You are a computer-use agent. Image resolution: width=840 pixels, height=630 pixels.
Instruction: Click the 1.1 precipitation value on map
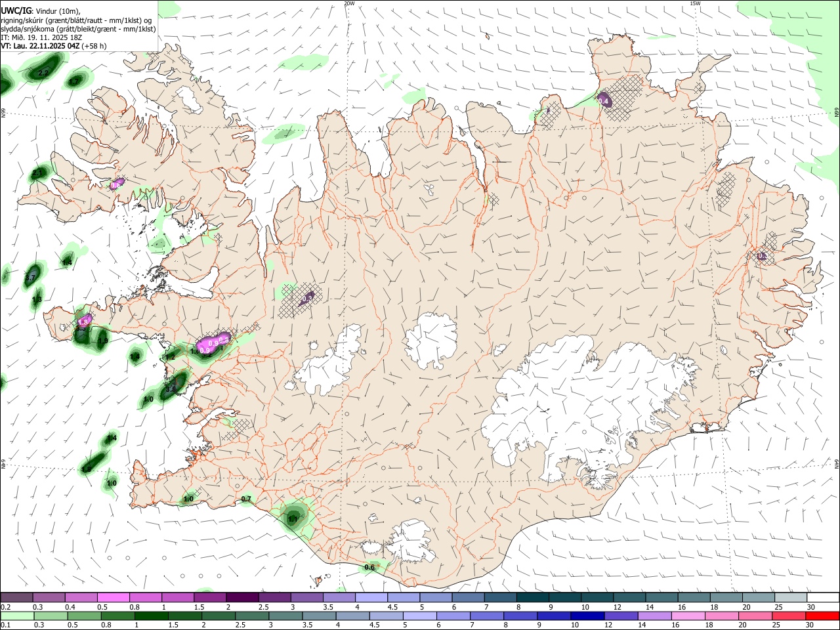[x=293, y=519]
